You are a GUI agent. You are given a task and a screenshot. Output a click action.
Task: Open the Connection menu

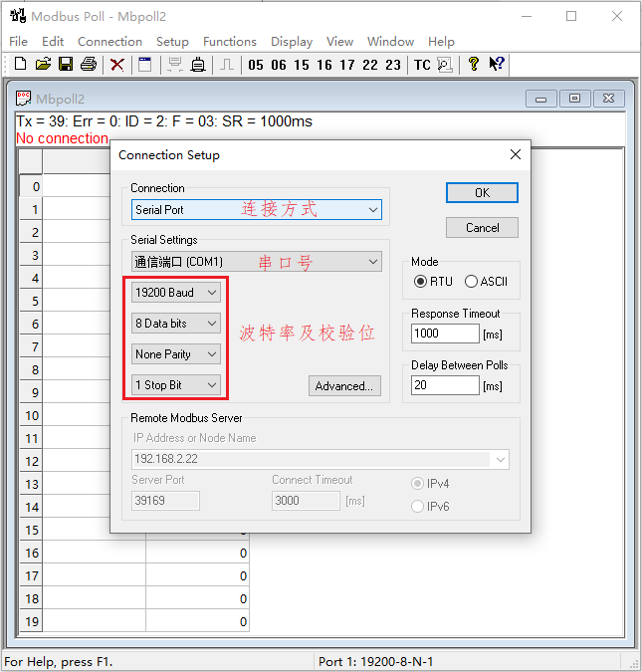coord(109,42)
